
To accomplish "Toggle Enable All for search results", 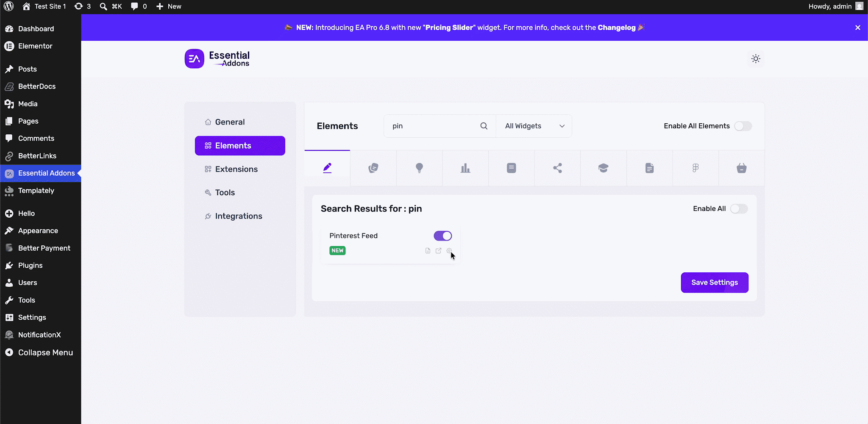I will coord(739,209).
